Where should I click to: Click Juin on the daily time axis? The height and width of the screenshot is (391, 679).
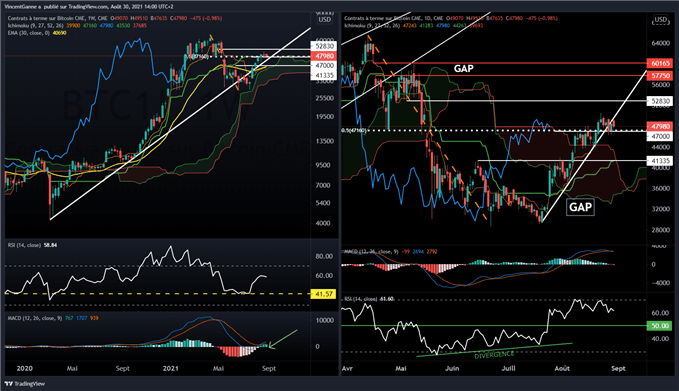coord(452,368)
